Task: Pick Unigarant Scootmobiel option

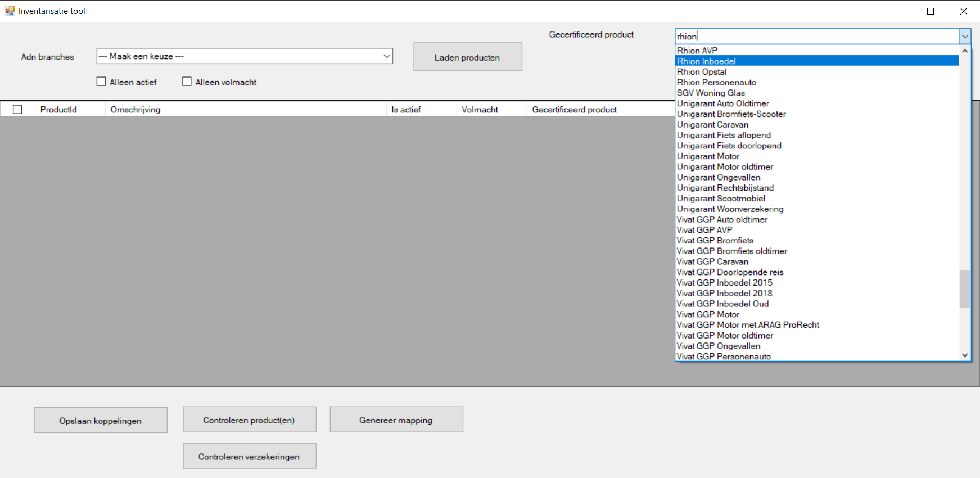Action: (x=817, y=199)
